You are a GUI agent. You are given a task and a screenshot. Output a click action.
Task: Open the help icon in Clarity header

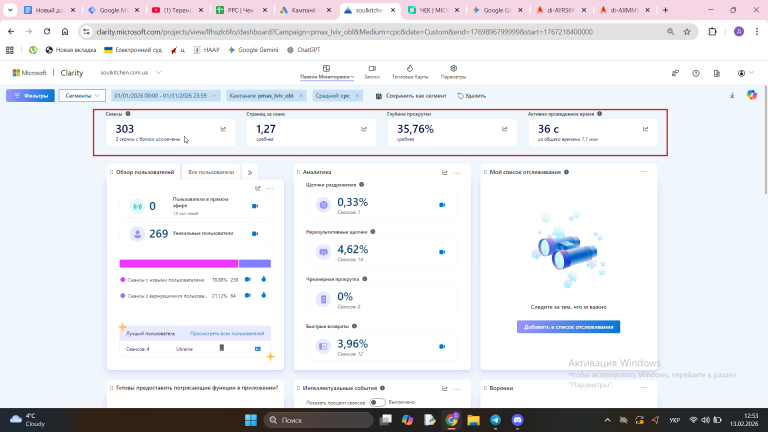pos(696,73)
